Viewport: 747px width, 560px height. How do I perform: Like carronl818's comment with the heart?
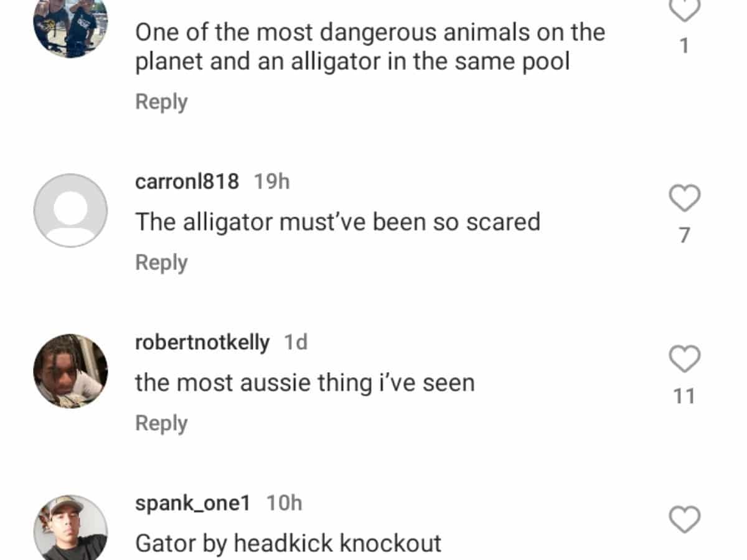685,198
